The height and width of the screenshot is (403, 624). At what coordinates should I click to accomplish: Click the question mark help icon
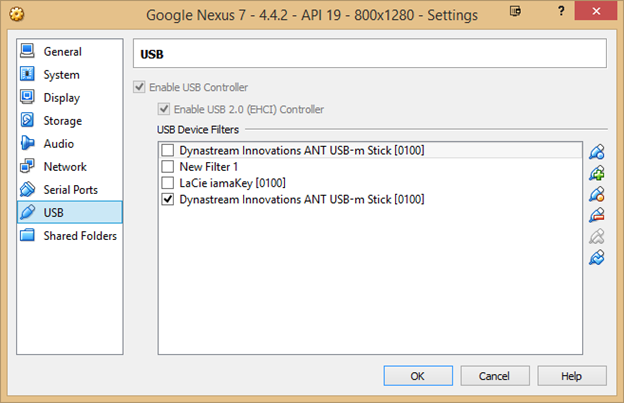[x=561, y=11]
